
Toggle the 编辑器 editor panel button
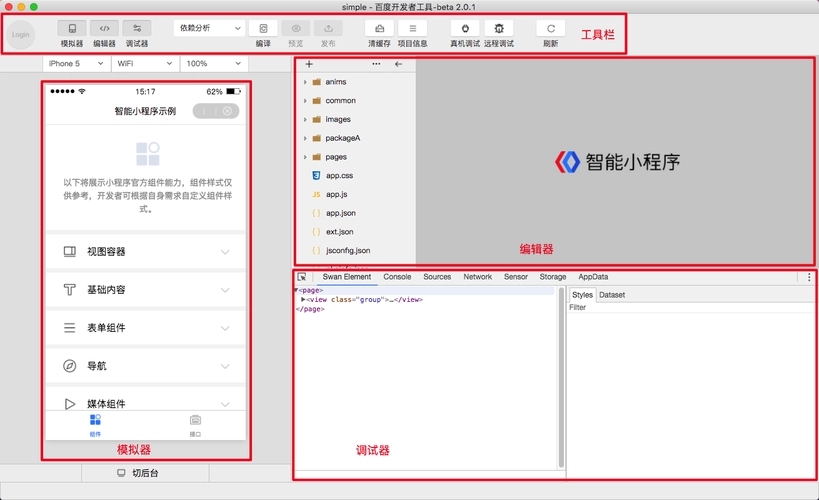pyautogui.click(x=104, y=29)
